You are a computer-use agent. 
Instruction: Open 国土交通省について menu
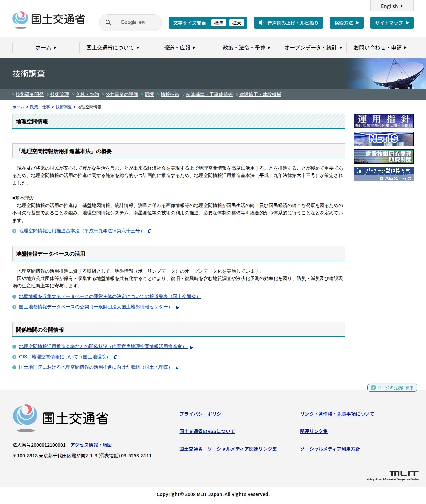[x=113, y=48]
